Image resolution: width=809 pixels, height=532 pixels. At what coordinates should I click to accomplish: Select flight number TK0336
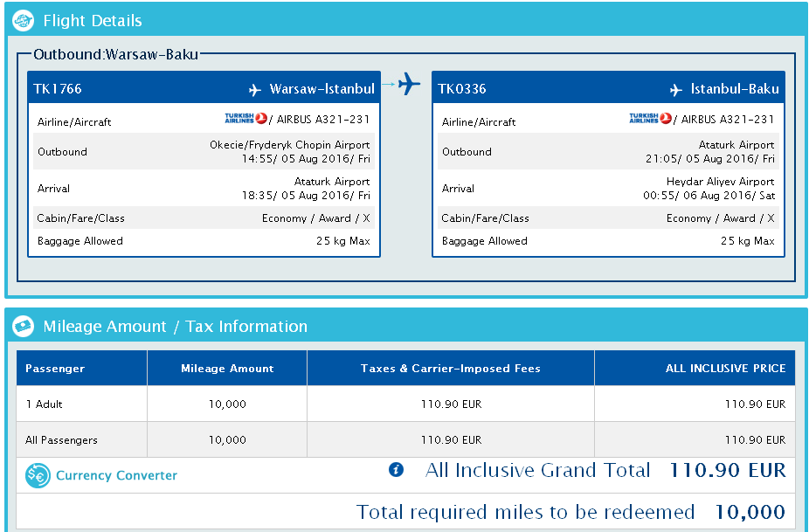pos(462,89)
